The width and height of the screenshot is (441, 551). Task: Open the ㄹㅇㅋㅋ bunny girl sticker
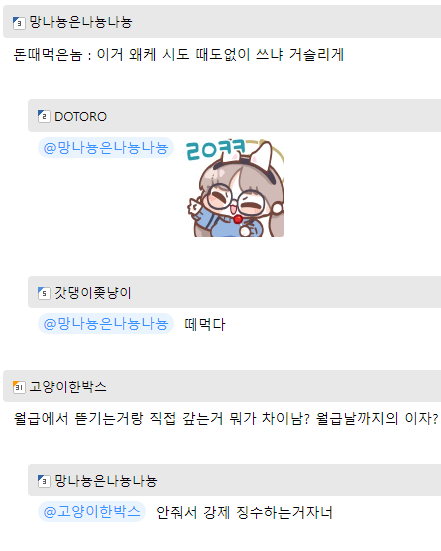click(235, 188)
